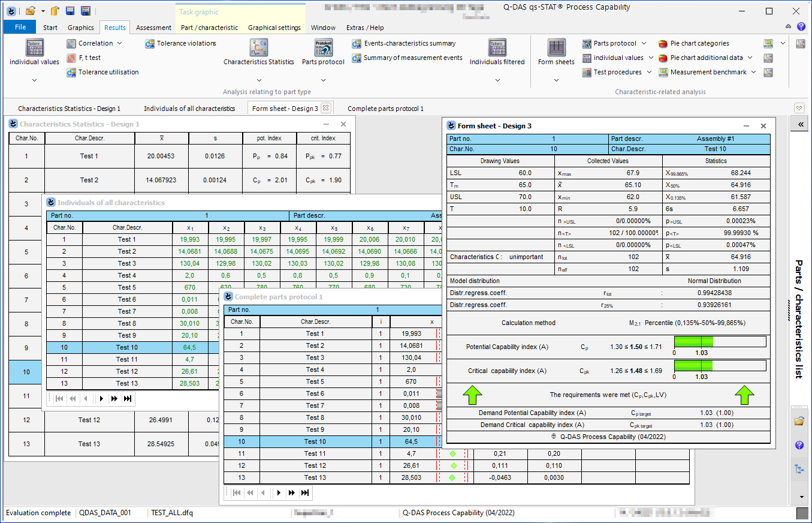This screenshot has height=523, width=812.
Task: Expand dropdown below Characteristics Statistics button
Action: tap(259, 80)
